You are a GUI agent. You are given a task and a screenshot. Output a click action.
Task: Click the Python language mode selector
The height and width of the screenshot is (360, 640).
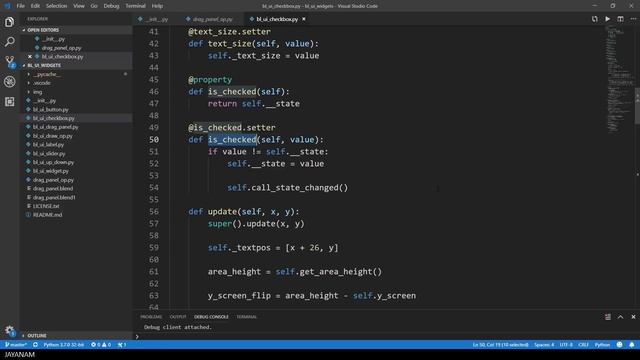pos(602,344)
